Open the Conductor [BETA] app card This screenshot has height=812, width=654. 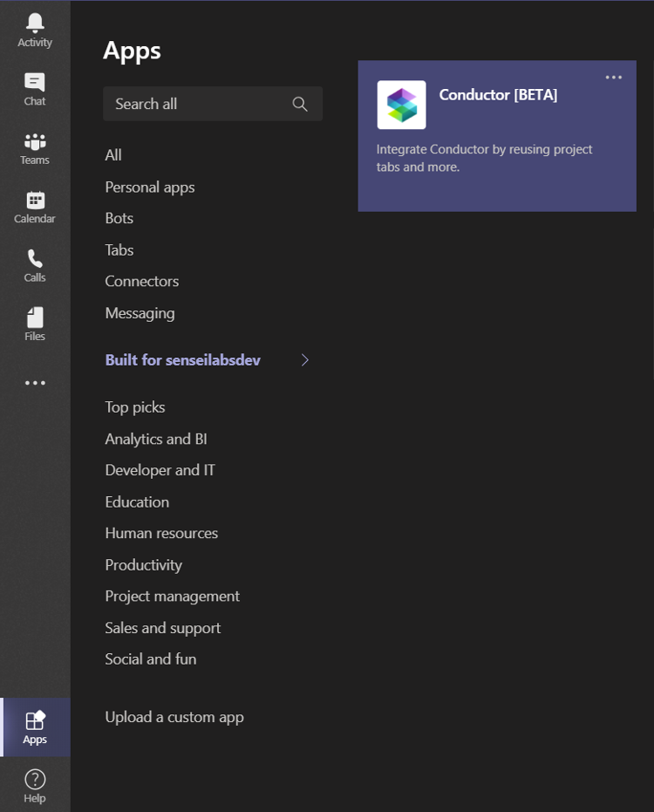(497, 135)
